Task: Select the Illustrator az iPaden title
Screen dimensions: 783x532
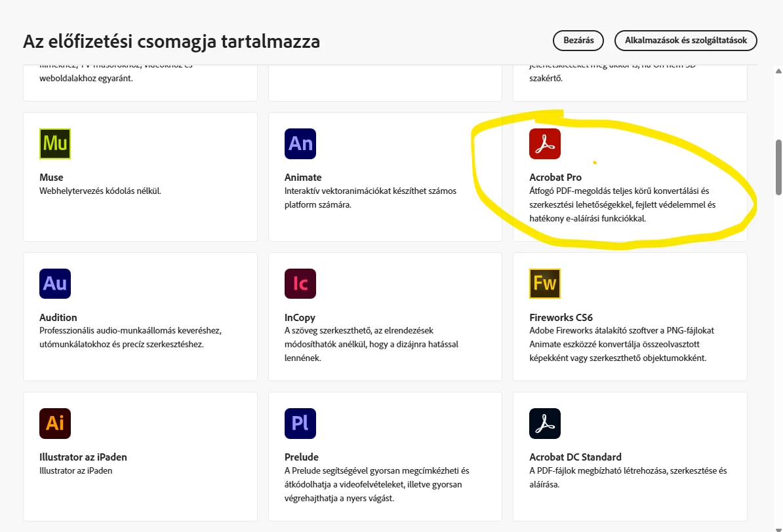Action: click(83, 457)
